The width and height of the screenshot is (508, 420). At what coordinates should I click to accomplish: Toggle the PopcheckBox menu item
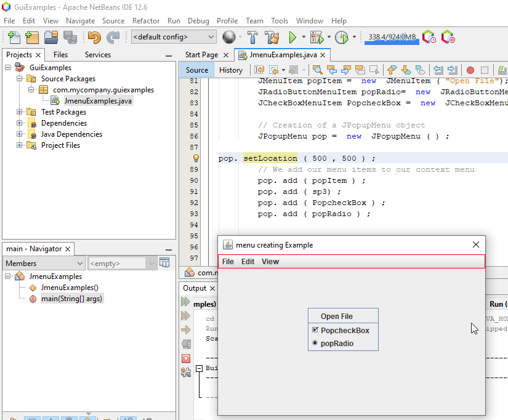[343, 331]
